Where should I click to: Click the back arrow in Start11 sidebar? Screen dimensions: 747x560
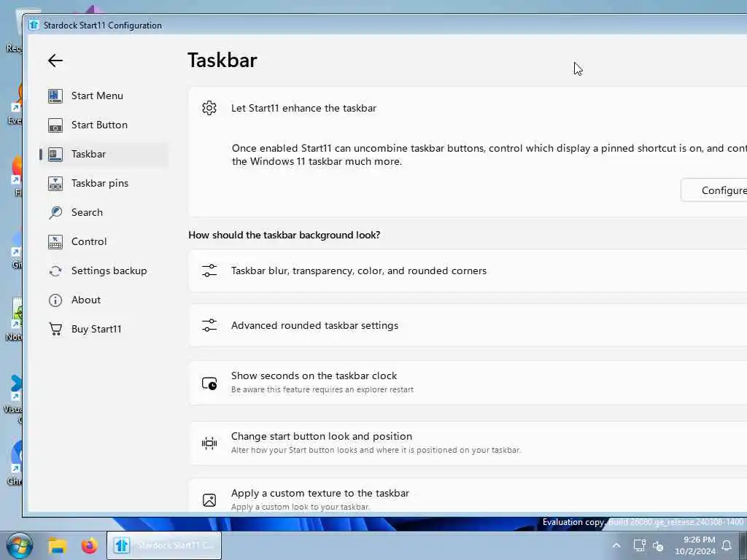coord(55,61)
